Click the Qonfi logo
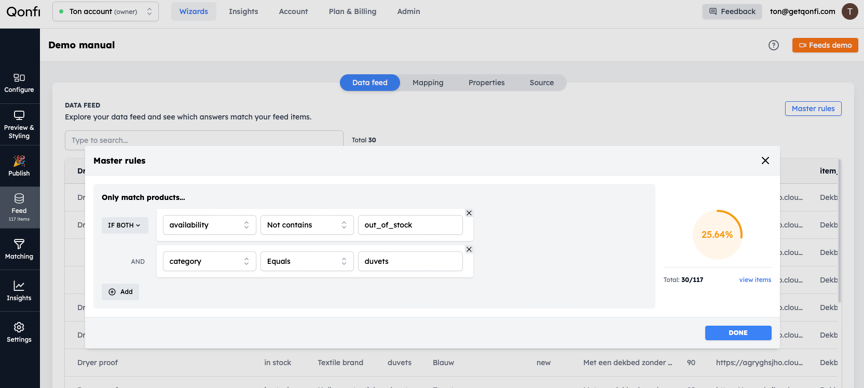The width and height of the screenshot is (864, 388). click(x=23, y=11)
